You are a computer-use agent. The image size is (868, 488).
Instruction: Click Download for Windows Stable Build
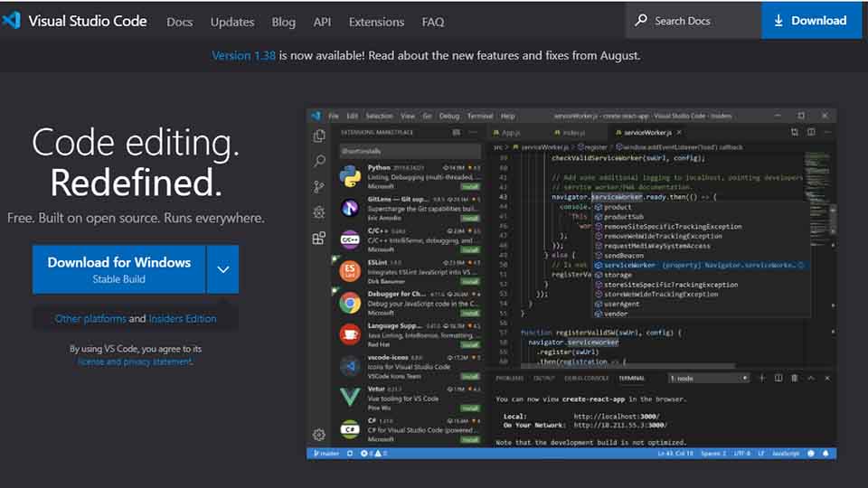pyautogui.click(x=119, y=269)
